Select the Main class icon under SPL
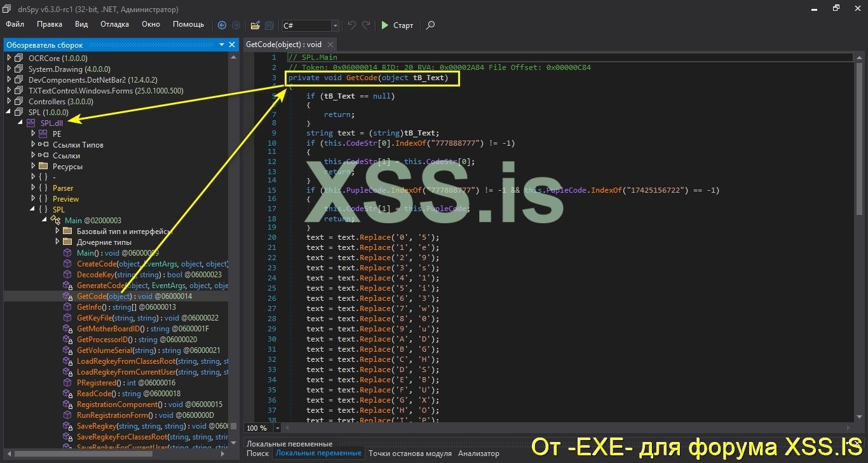This screenshot has height=463, width=868. pos(56,220)
